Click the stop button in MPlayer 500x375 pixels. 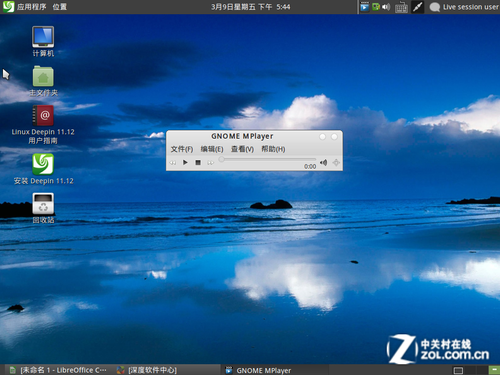tap(198, 162)
